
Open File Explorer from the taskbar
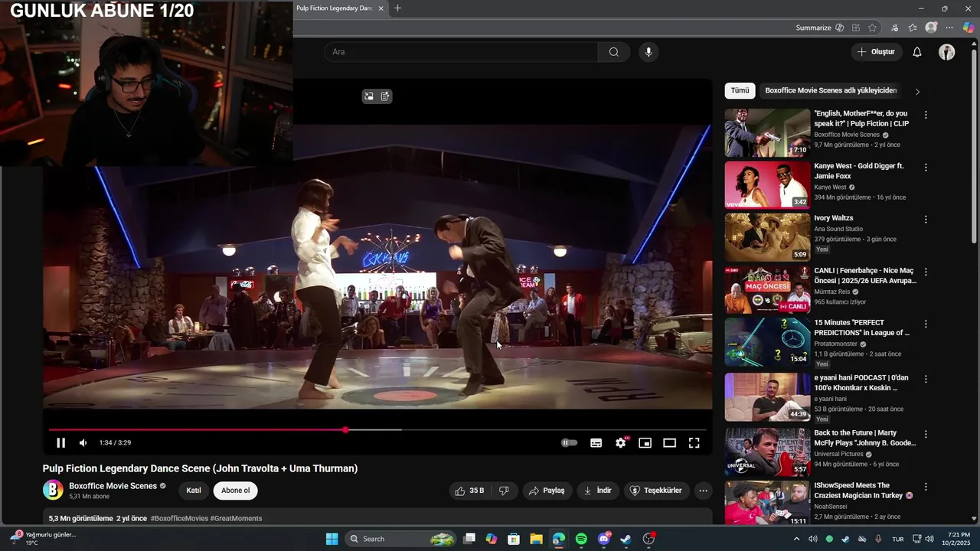click(536, 539)
